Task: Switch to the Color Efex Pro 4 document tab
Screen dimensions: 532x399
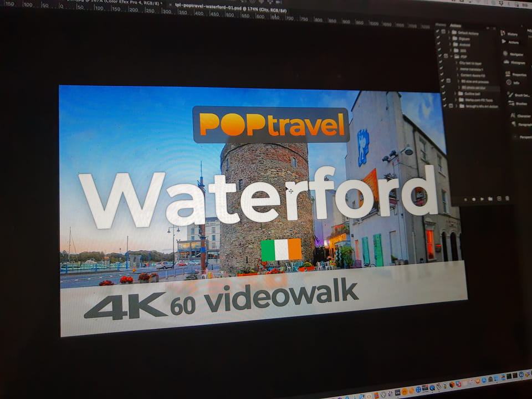Action: click(127, 2)
